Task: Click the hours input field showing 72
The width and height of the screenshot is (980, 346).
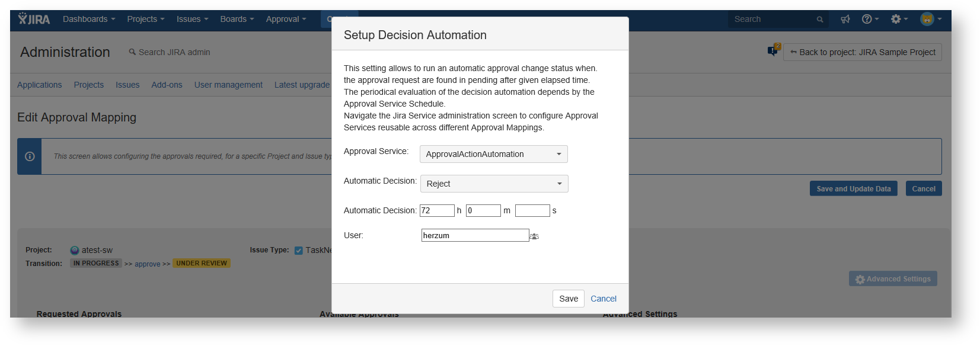Action: point(436,210)
